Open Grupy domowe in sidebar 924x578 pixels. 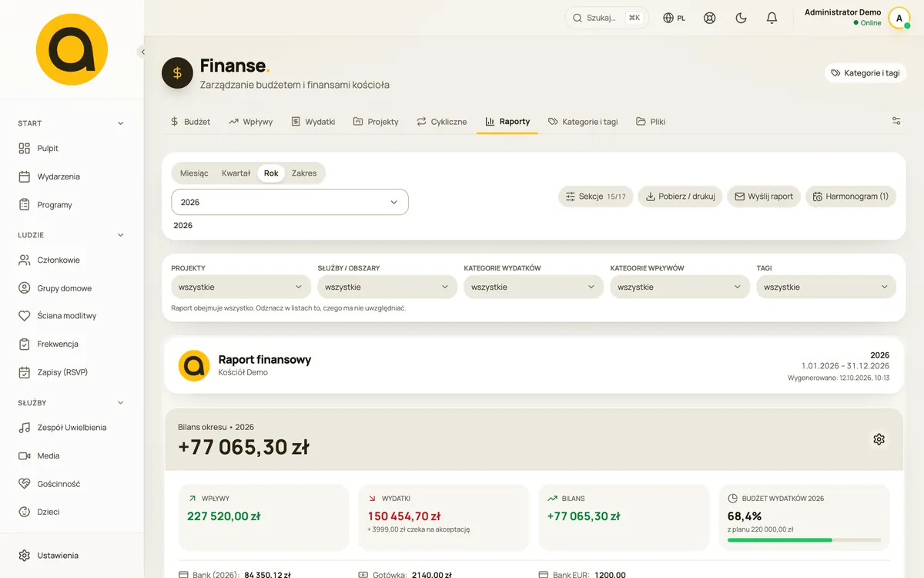[72, 288]
